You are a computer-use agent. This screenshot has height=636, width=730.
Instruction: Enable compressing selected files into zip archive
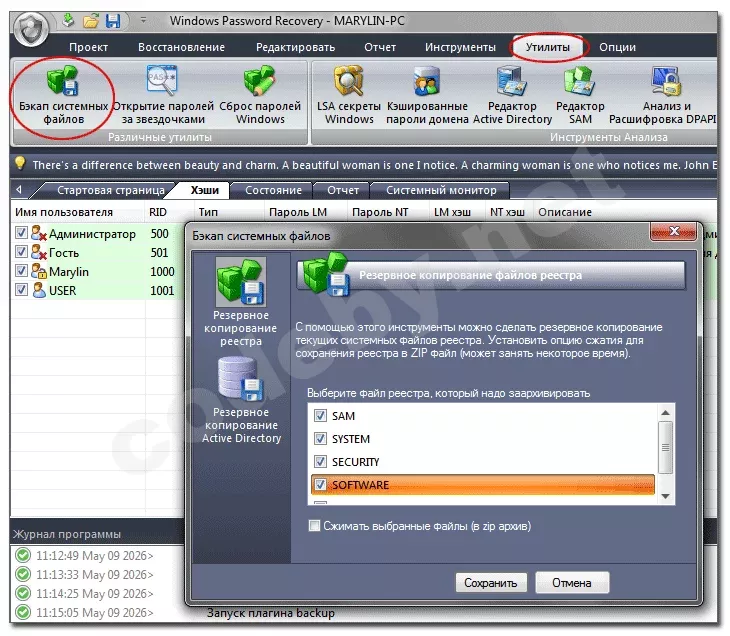pyautogui.click(x=315, y=526)
